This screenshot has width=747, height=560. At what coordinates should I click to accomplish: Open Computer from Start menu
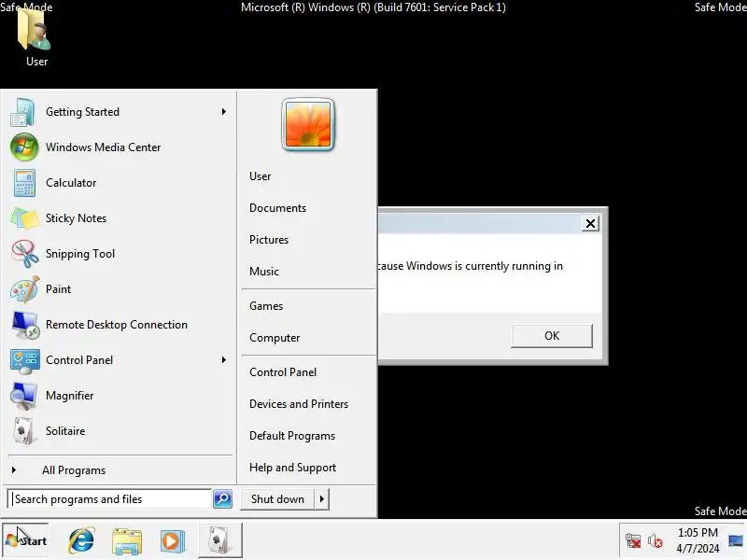click(x=275, y=338)
